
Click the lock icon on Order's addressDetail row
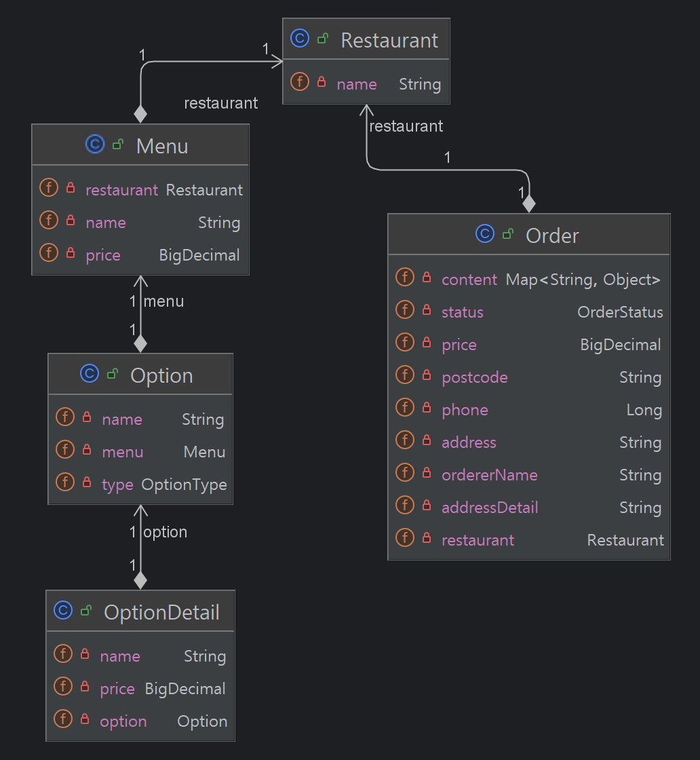tap(427, 505)
